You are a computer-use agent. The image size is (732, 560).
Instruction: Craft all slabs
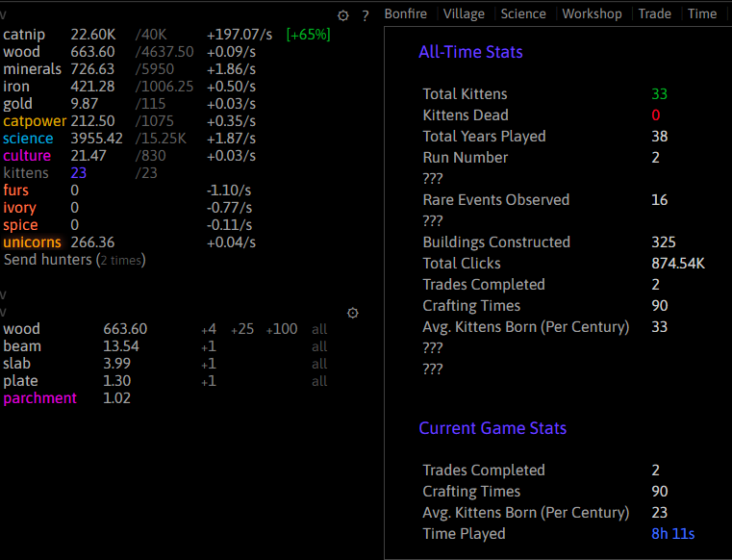coord(319,364)
